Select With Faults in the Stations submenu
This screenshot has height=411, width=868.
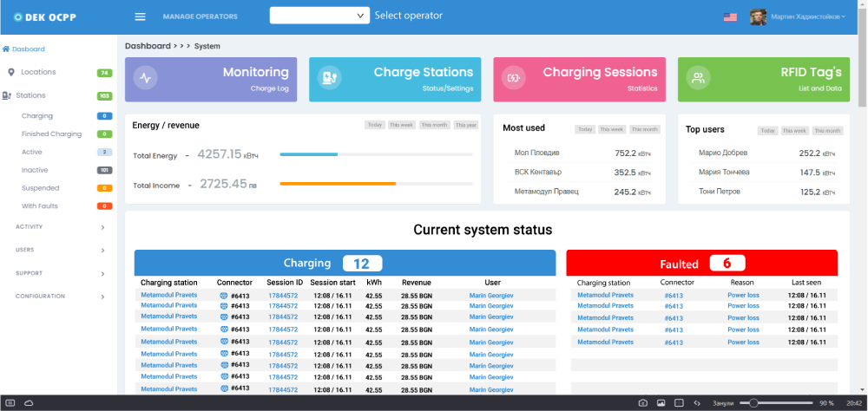tap(41, 205)
